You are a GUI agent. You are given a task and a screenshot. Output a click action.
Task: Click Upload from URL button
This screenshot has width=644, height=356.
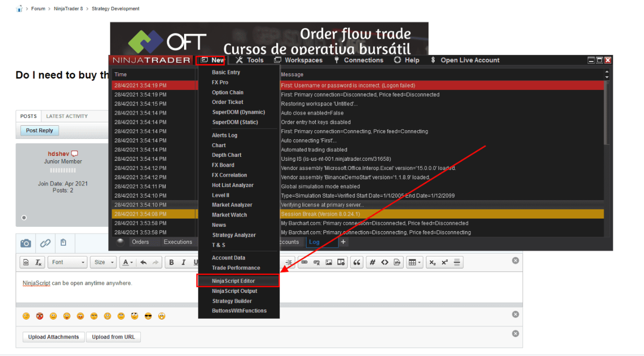coord(114,337)
